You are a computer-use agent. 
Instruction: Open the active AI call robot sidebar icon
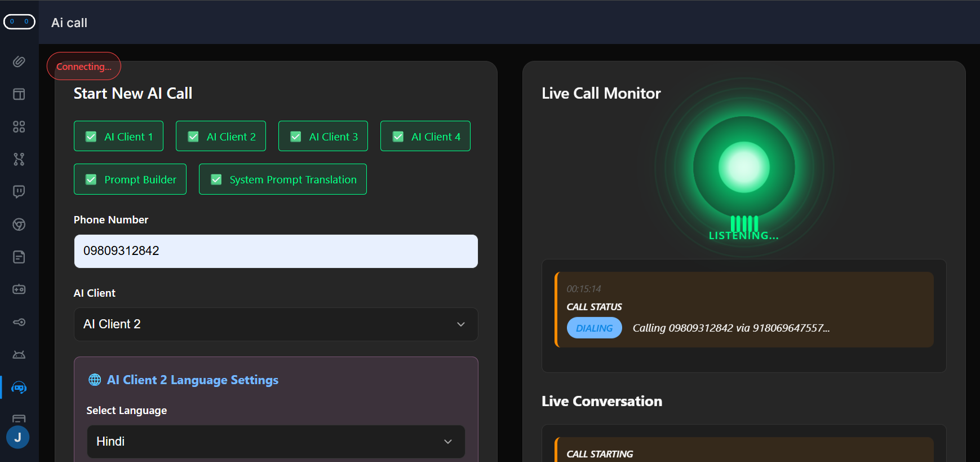pos(19,388)
